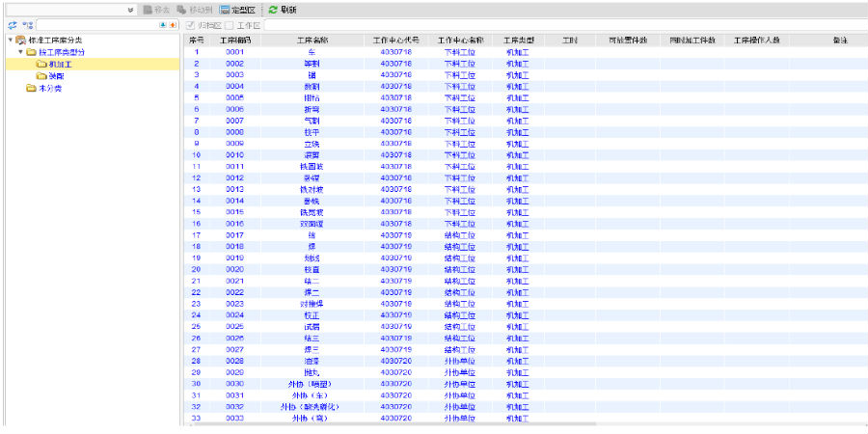
Task: Enable the 工作区 checkbox
Action: [x=230, y=24]
